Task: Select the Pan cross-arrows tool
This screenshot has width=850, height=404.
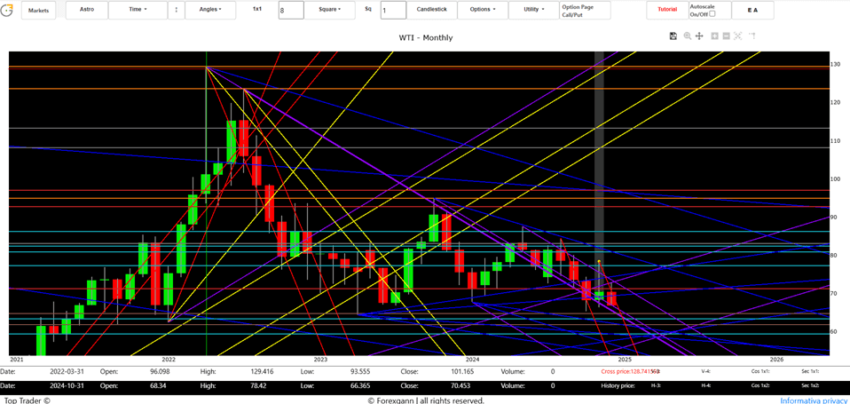Action: pos(699,36)
